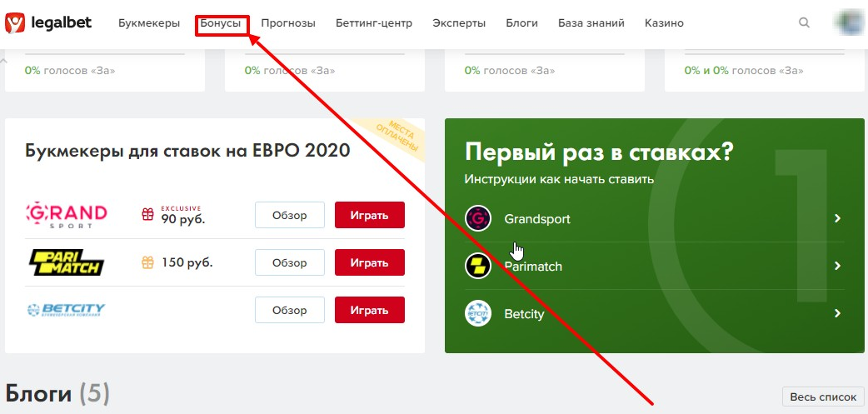Click the gift icon beside 90 руб.
Image resolution: width=868 pixels, height=414 pixels.
pos(147,215)
